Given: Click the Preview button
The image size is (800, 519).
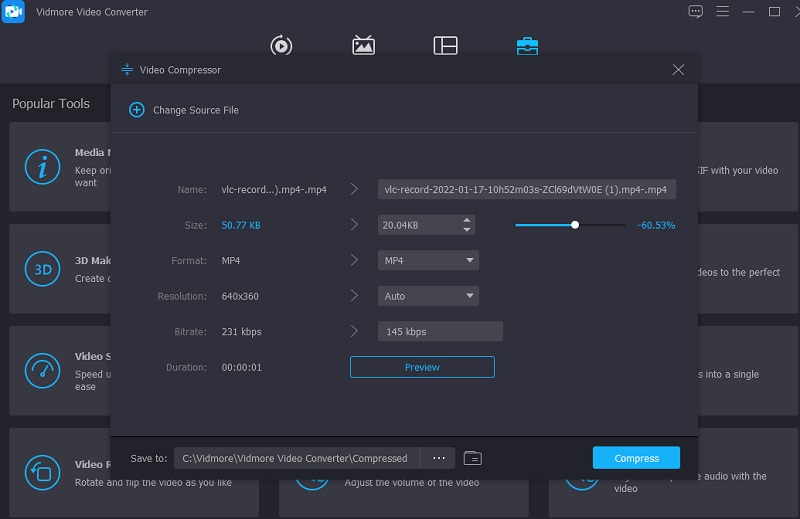Looking at the screenshot, I should point(422,367).
